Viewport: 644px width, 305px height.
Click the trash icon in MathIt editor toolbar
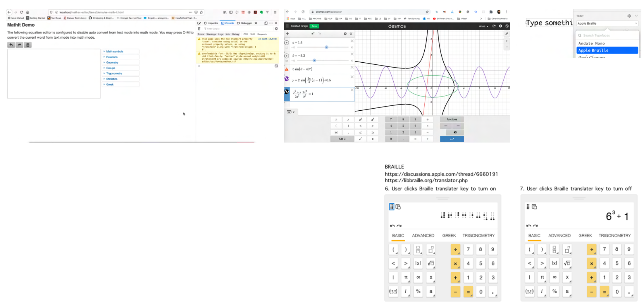(x=28, y=45)
